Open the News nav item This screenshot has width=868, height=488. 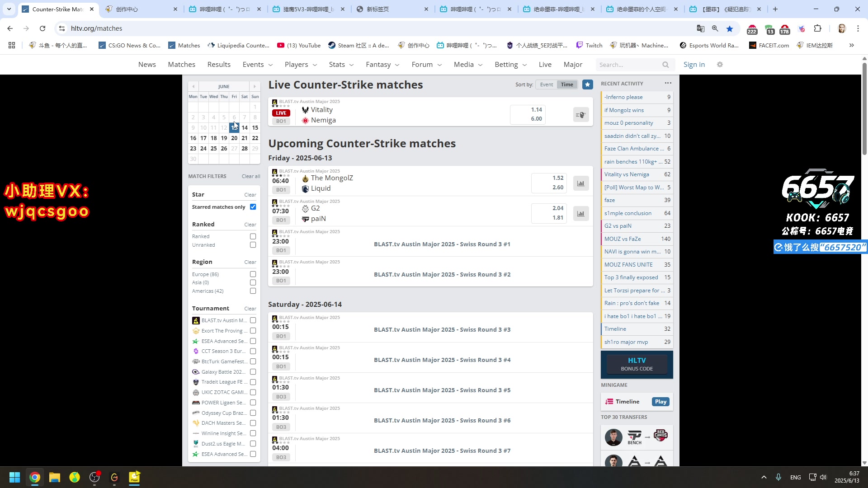coord(147,65)
